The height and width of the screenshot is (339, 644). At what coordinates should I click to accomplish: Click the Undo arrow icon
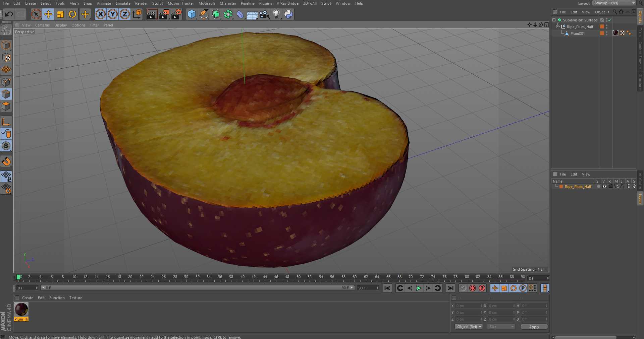[x=9, y=14]
